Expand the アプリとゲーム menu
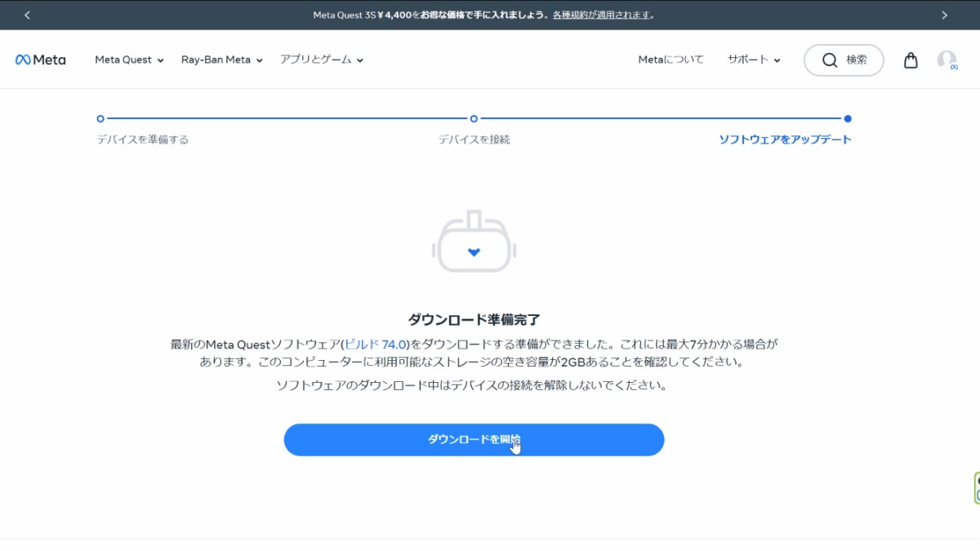The image size is (980, 551). 321,60
